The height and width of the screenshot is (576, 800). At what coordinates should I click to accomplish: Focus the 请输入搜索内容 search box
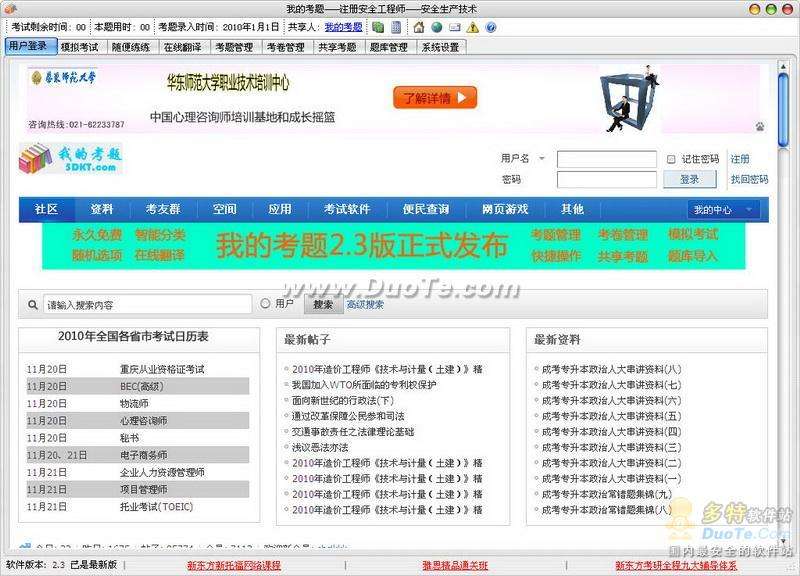coord(147,305)
